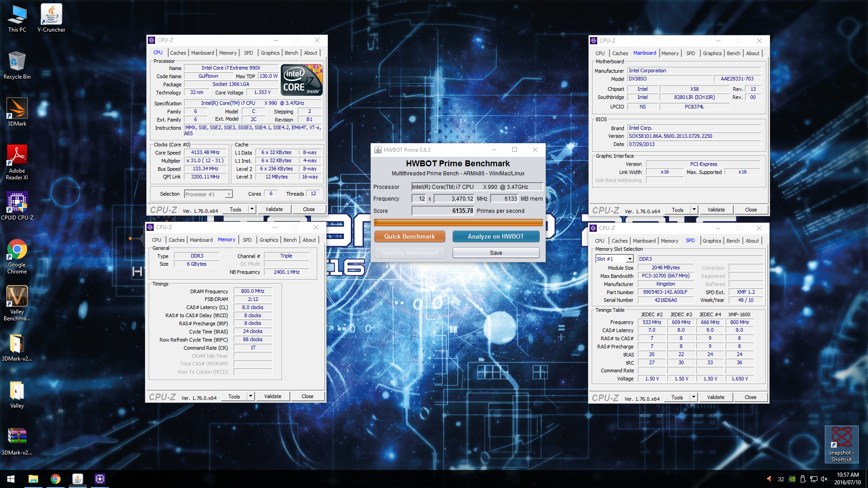Screen dimensions: 868x488
Task: Click Analyze on HWBOT button
Action: pos(496,236)
